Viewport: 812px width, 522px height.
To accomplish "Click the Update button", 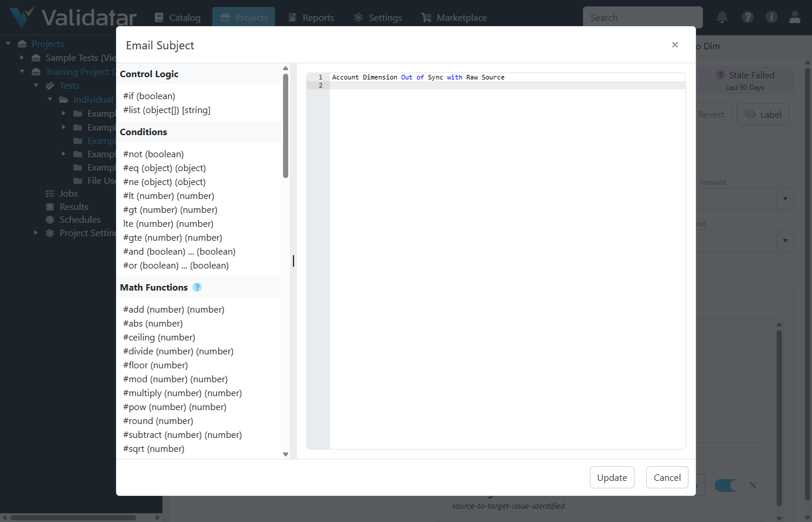I will coord(612,477).
